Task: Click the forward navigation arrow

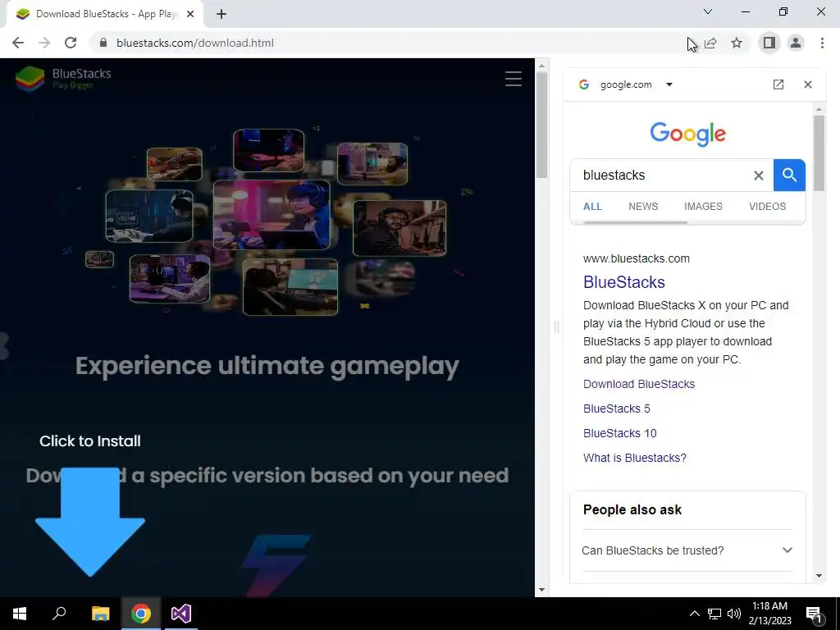Action: pyautogui.click(x=44, y=43)
